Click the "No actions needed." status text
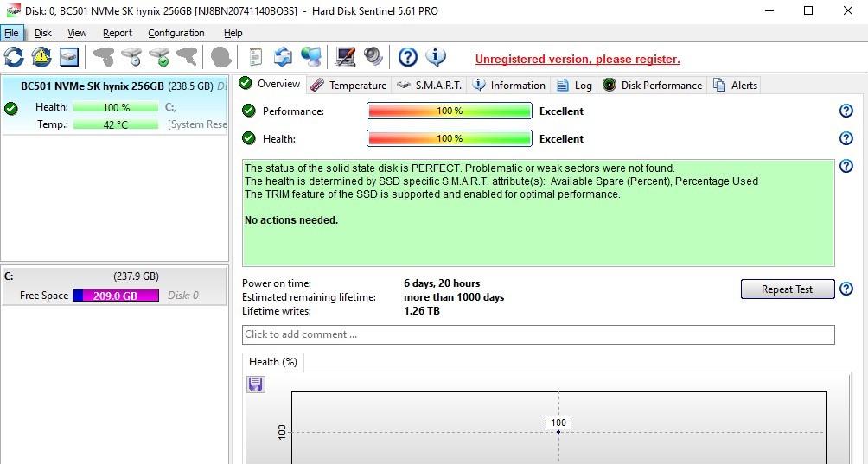The image size is (868, 464). click(291, 220)
